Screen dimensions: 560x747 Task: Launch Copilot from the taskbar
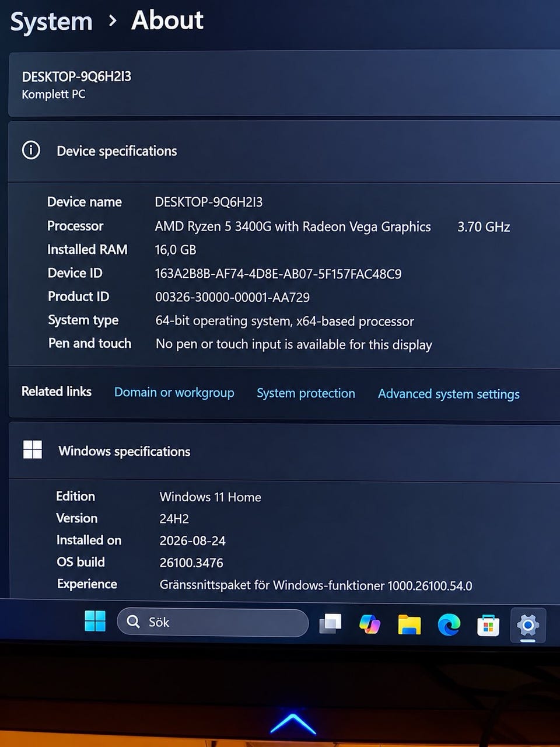[x=370, y=624]
